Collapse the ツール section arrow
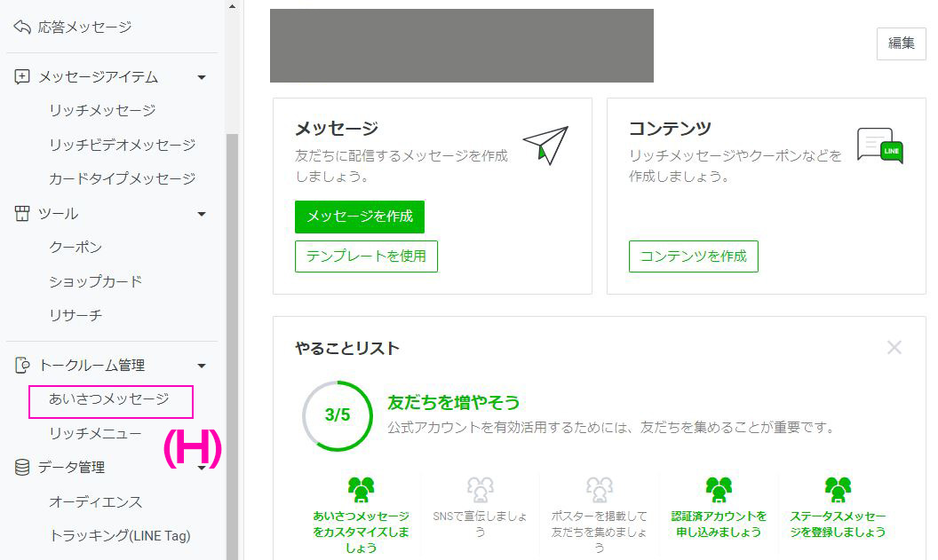Screen dimensions: 938x560 (x=202, y=214)
